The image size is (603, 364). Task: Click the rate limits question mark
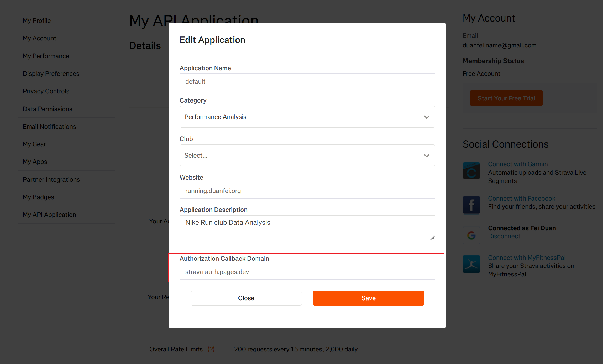pyautogui.click(x=211, y=349)
